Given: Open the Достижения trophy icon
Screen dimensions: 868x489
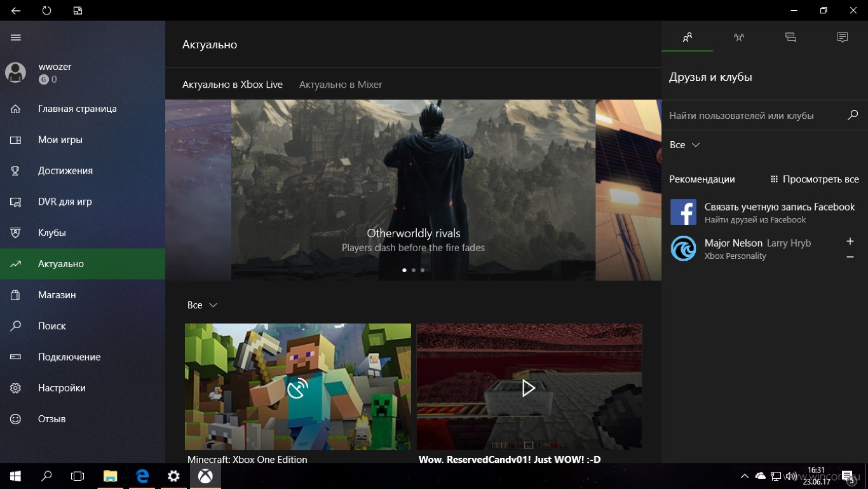Looking at the screenshot, I should pos(16,170).
